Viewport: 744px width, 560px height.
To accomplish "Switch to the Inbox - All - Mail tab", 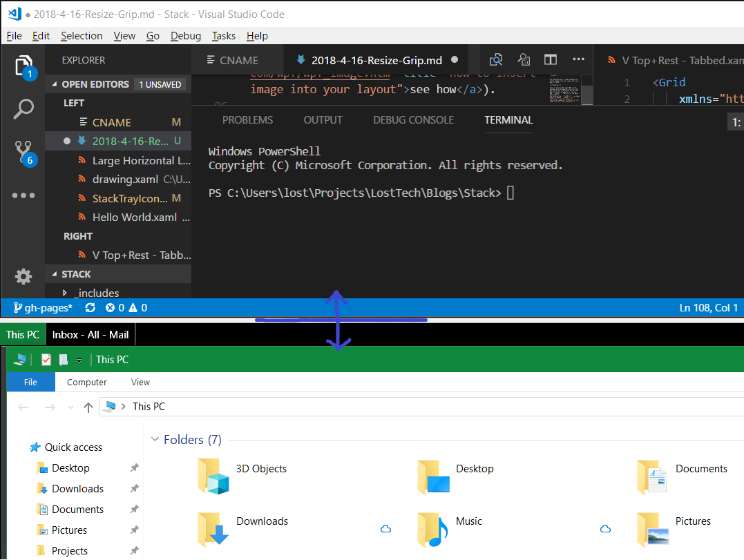I will click(90, 335).
